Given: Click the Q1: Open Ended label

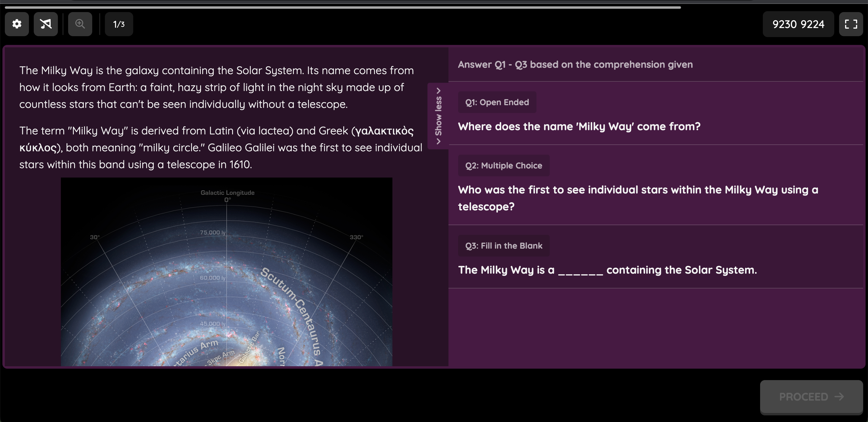Looking at the screenshot, I should pos(497,102).
